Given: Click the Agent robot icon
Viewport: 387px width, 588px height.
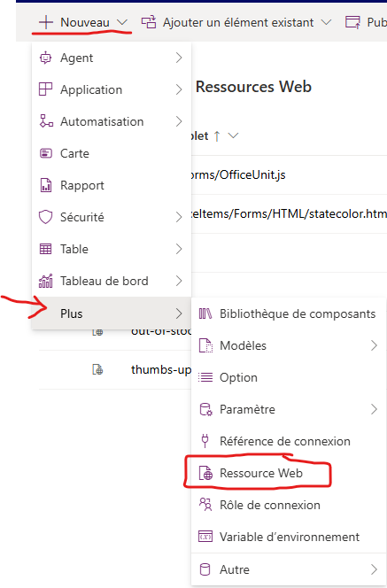Looking at the screenshot, I should (x=46, y=58).
